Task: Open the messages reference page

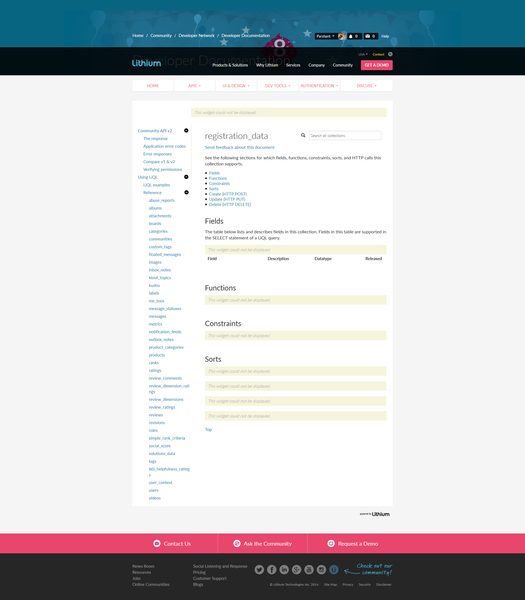Action: 157,316
